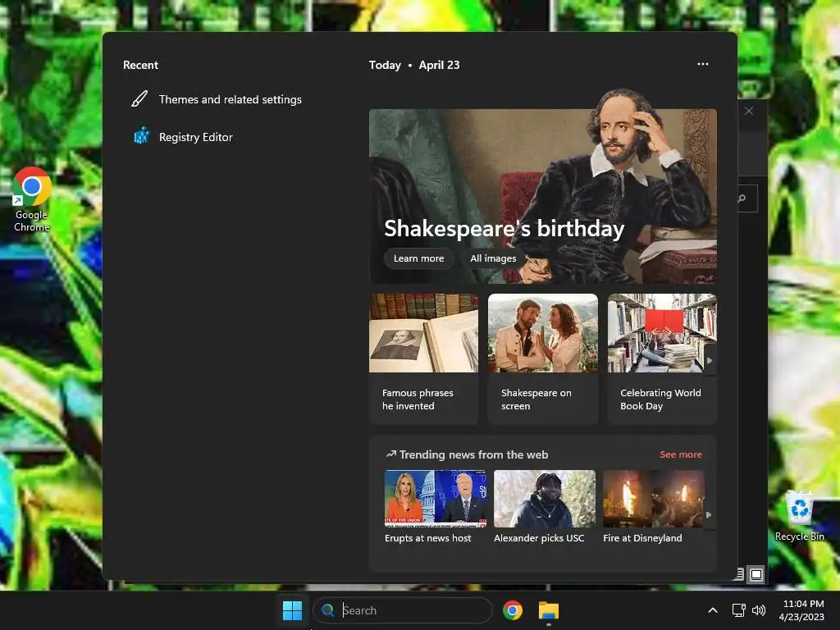Open Fire at Disneyland story
The width and height of the screenshot is (840, 630).
point(654,507)
